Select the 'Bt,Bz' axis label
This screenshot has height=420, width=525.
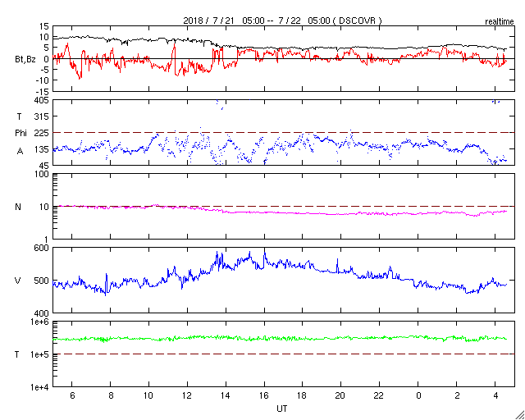tap(25, 61)
